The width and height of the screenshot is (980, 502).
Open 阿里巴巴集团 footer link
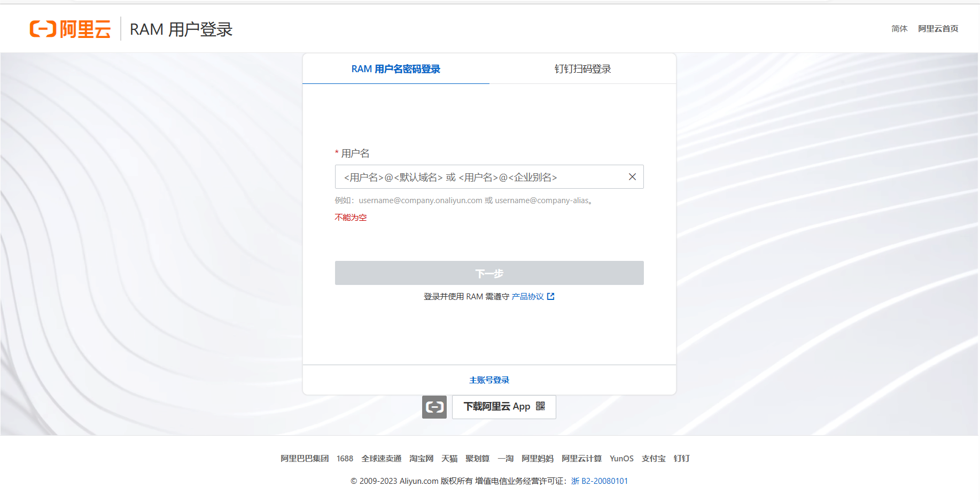305,459
